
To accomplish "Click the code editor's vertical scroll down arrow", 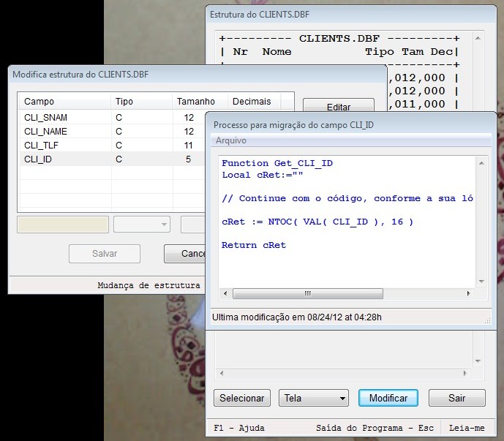I will point(481,281).
